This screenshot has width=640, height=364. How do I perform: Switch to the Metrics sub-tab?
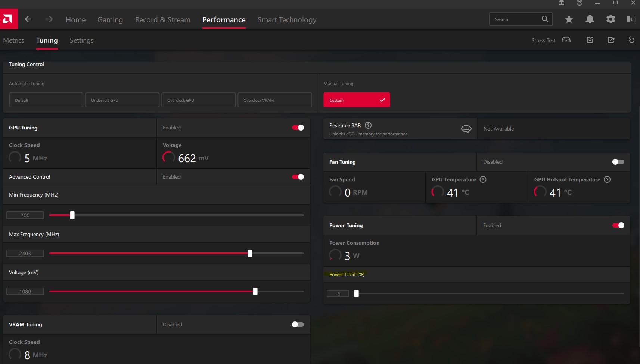pos(14,40)
